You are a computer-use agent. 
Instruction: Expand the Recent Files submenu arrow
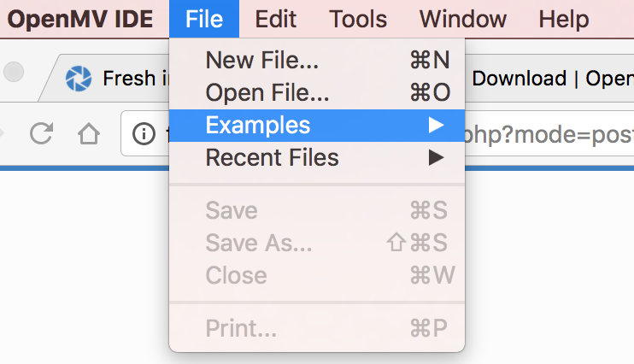click(437, 157)
